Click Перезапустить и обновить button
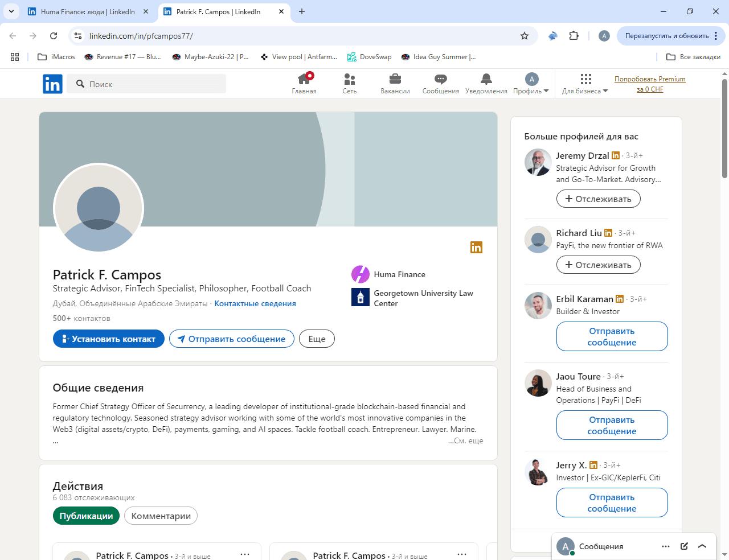Screen dimensions: 729x560 (x=666, y=36)
